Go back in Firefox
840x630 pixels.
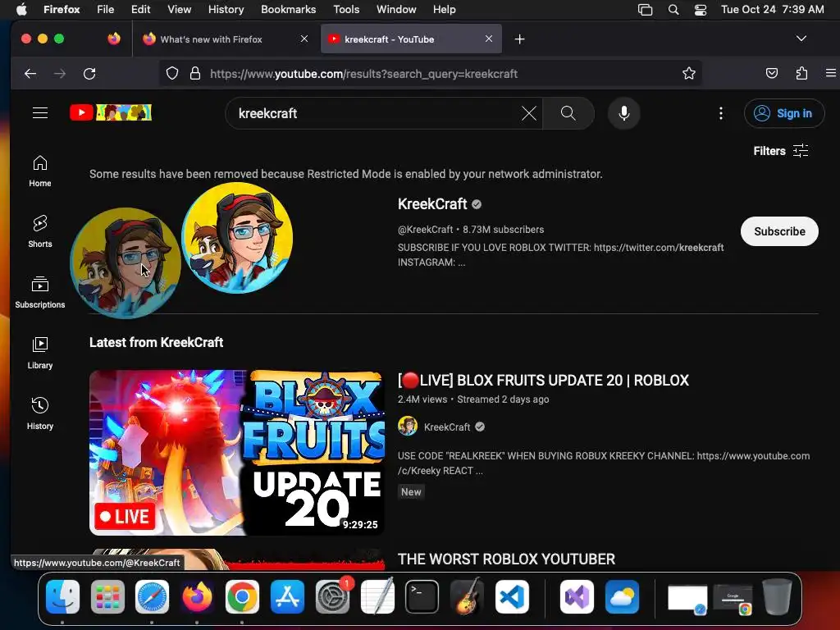click(30, 74)
